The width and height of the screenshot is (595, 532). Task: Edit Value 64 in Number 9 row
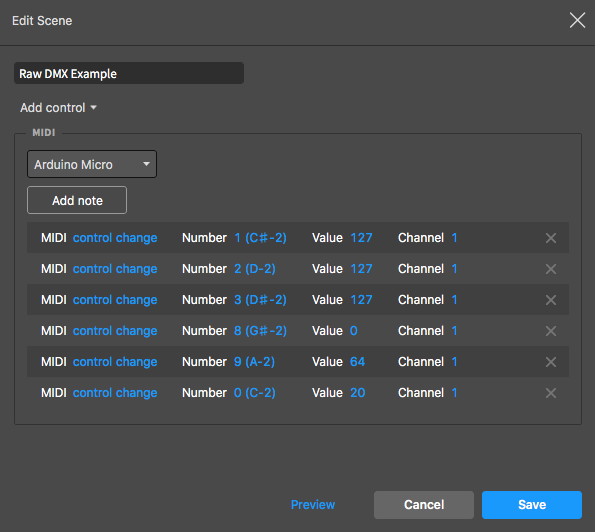pyautogui.click(x=357, y=362)
